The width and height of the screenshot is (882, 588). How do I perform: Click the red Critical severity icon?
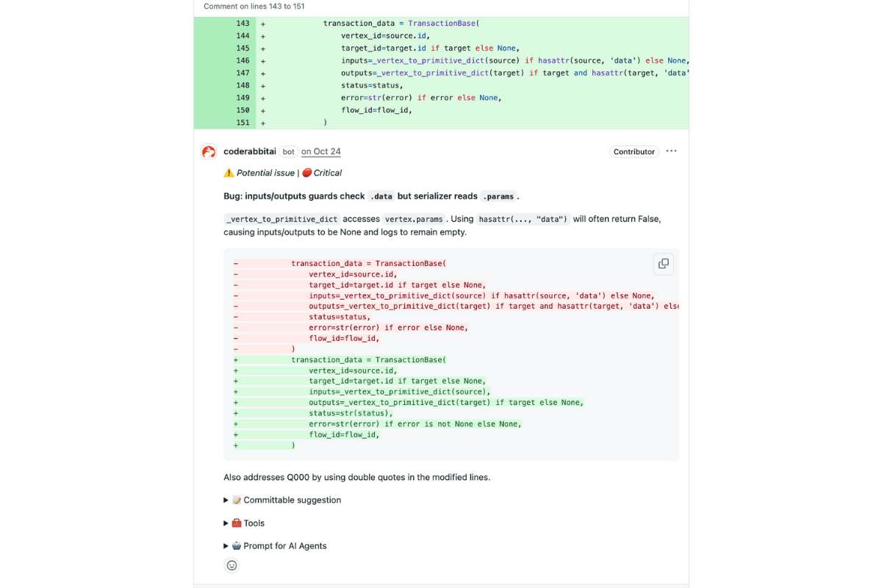306,173
